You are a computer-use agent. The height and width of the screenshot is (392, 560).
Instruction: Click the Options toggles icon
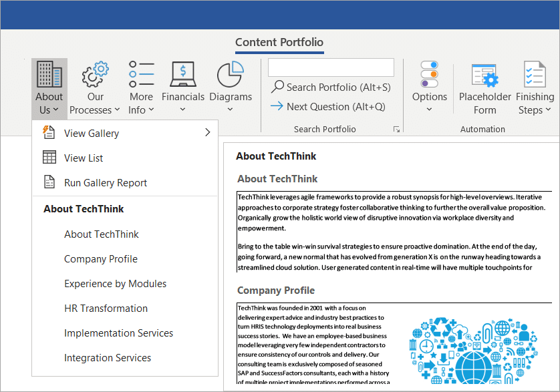click(429, 74)
